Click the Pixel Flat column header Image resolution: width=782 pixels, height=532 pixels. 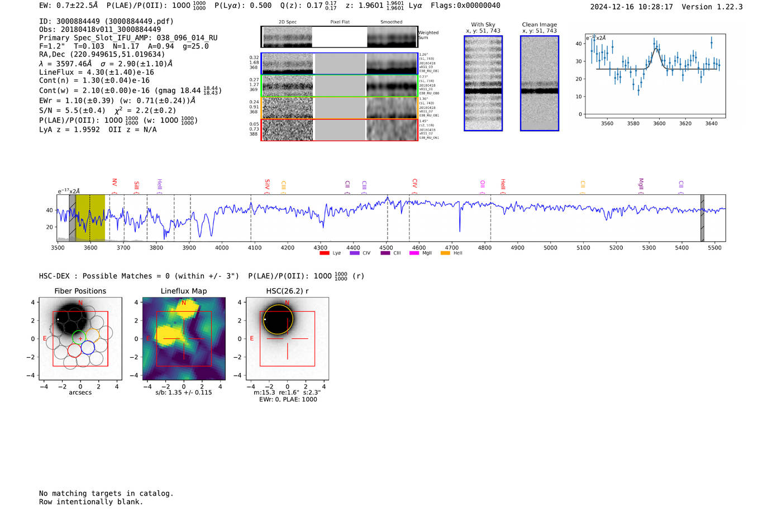pos(340,22)
